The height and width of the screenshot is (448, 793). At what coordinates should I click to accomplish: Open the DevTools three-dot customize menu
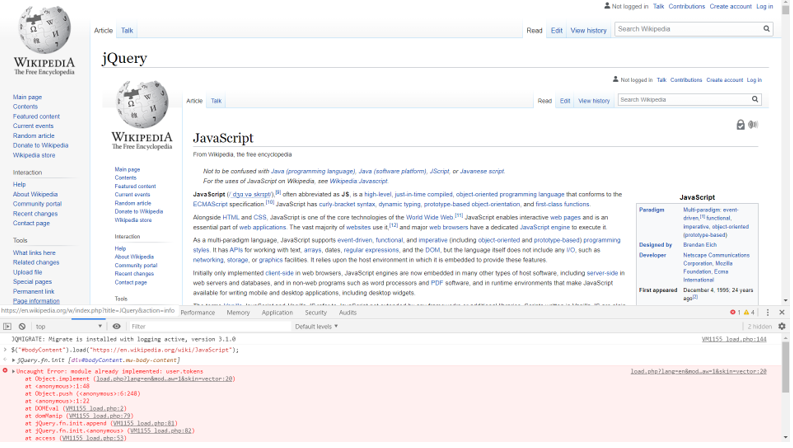click(x=770, y=313)
